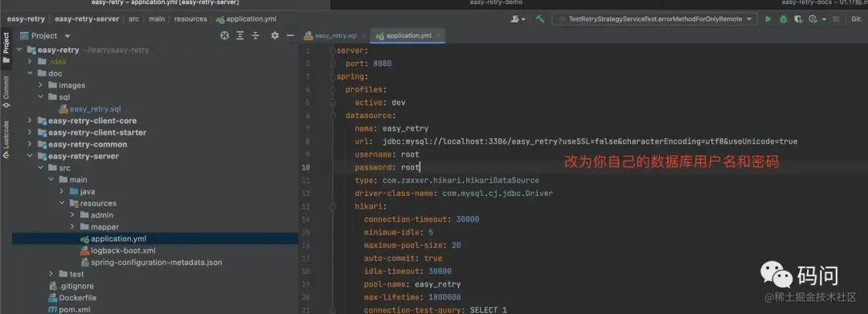The width and height of the screenshot is (868, 314).
Task: Click the Profiler run icon
Action: point(812,18)
